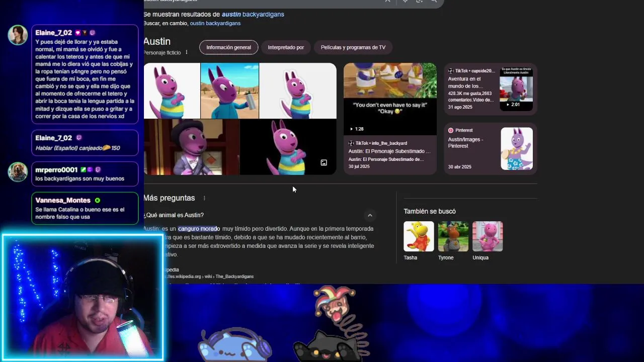Open first Austin image with arms crossed
The width and height of the screenshot is (644, 362).
[172, 90]
